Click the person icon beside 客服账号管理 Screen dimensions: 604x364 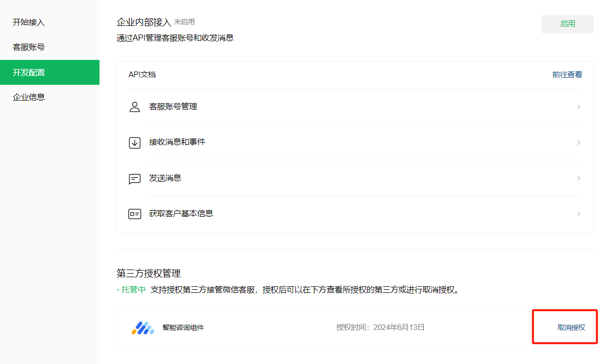tap(135, 107)
